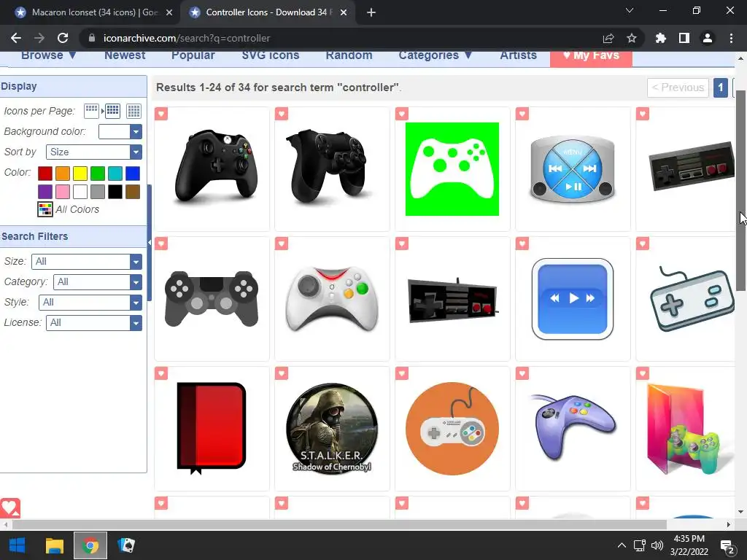Image resolution: width=747 pixels, height=560 pixels.
Task: Go to the Popular page
Action: [193, 55]
